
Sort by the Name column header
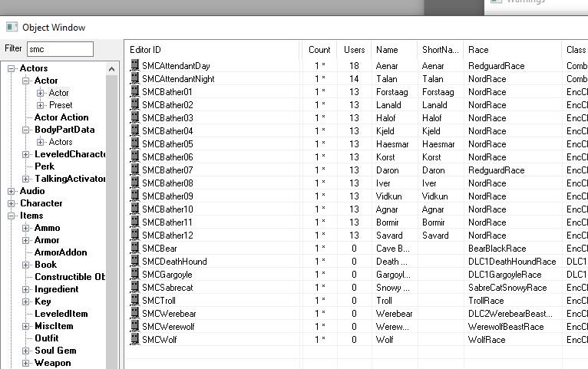click(x=394, y=49)
